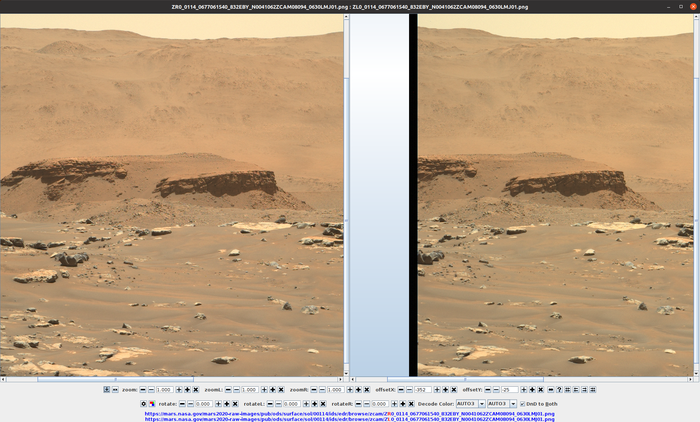
Task: Reset zoomR with its X button
Action: (x=367, y=390)
